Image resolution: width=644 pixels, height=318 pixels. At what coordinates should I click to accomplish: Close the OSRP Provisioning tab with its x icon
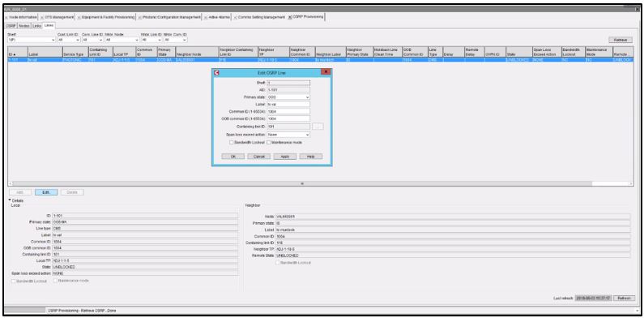tap(290, 17)
